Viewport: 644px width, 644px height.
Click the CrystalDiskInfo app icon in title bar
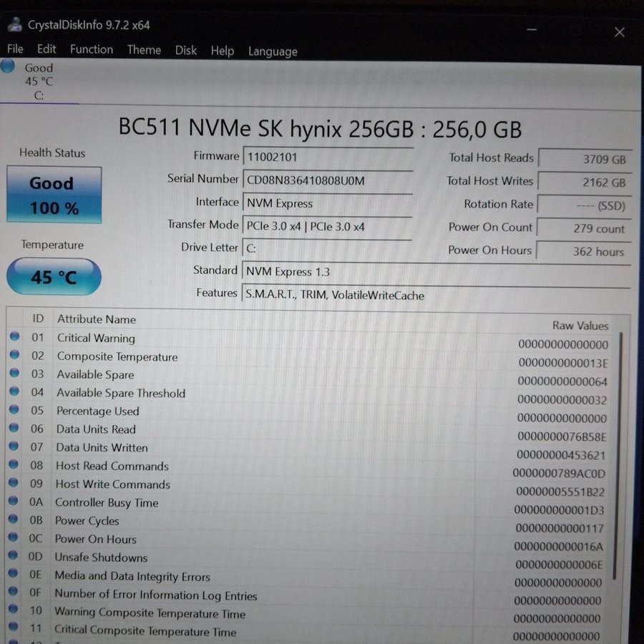15,25
